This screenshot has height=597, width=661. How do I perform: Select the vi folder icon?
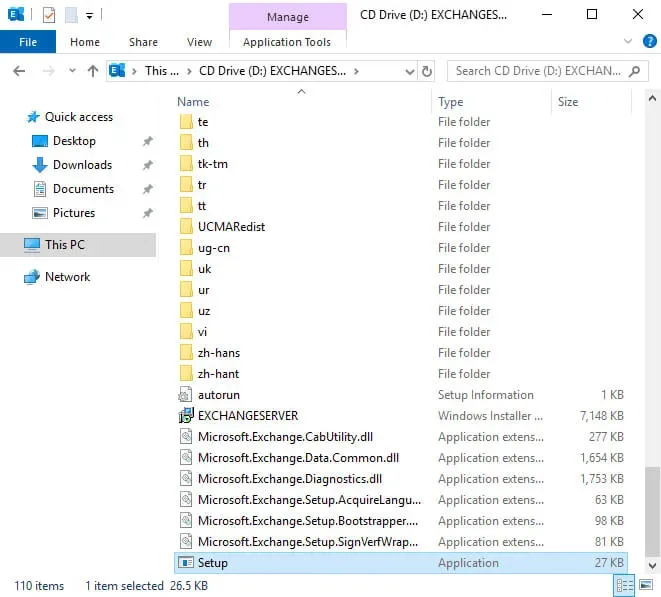(186, 332)
